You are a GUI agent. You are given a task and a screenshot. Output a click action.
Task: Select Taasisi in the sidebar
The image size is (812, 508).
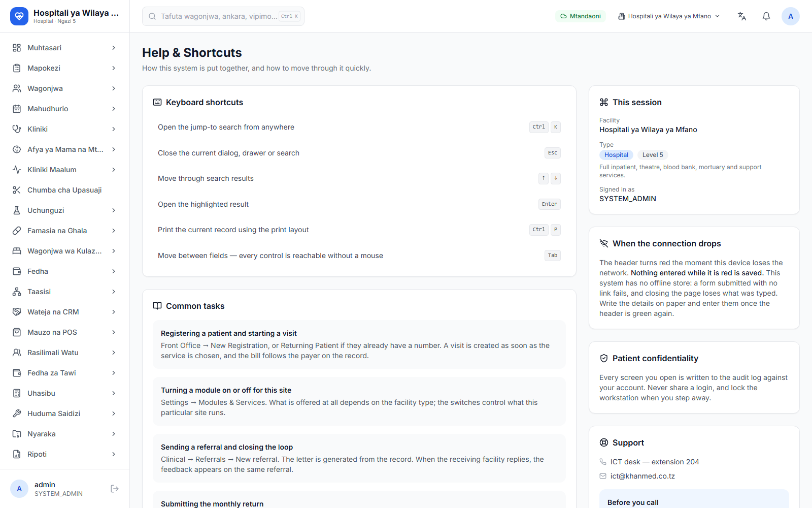point(65,292)
